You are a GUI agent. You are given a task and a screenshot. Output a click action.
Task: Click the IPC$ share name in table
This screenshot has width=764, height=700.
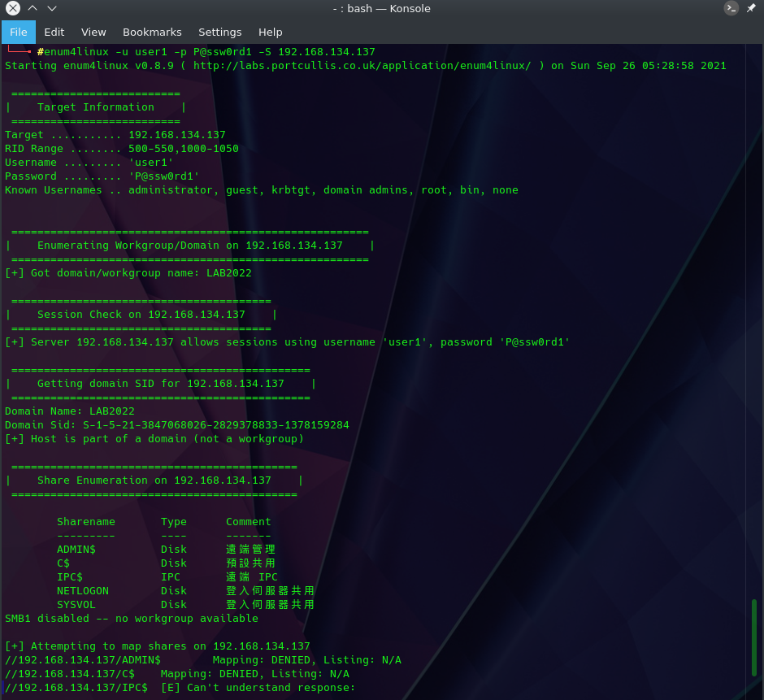click(70, 576)
